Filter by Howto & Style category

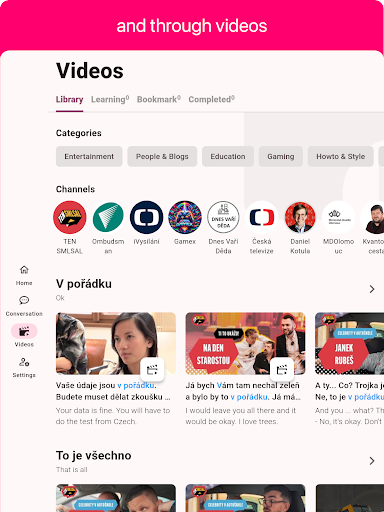tap(340, 156)
